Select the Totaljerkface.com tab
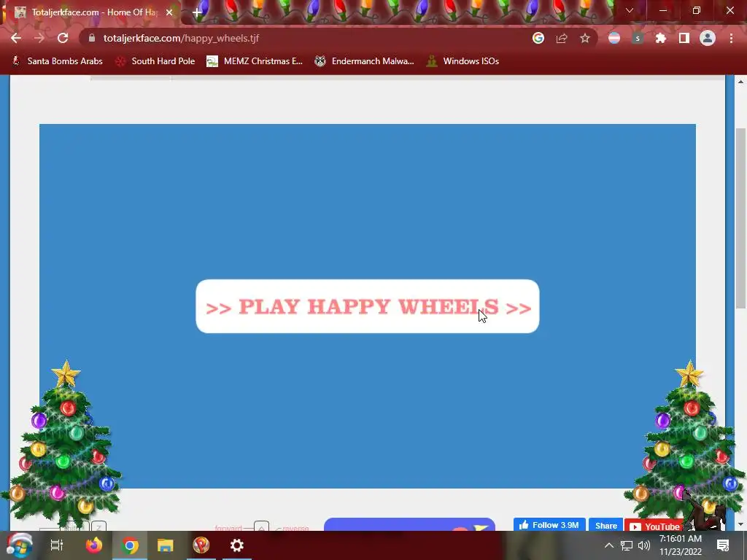The height and width of the screenshot is (560, 747). (93, 12)
